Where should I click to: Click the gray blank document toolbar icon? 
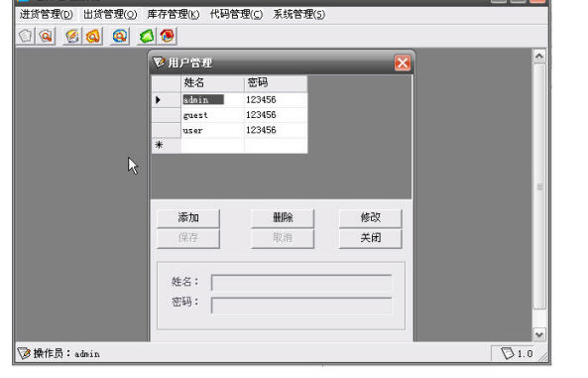tap(26, 36)
